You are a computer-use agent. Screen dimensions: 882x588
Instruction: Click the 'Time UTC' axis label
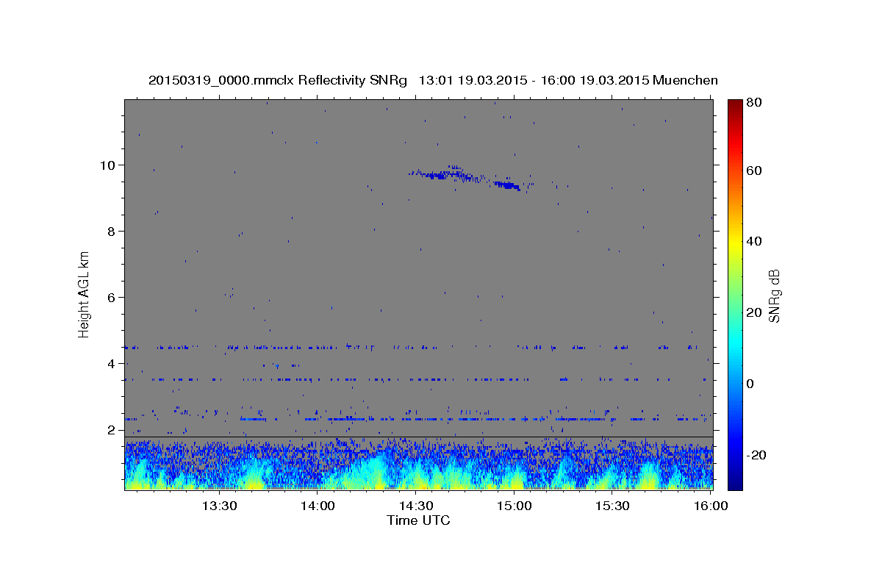click(x=418, y=520)
